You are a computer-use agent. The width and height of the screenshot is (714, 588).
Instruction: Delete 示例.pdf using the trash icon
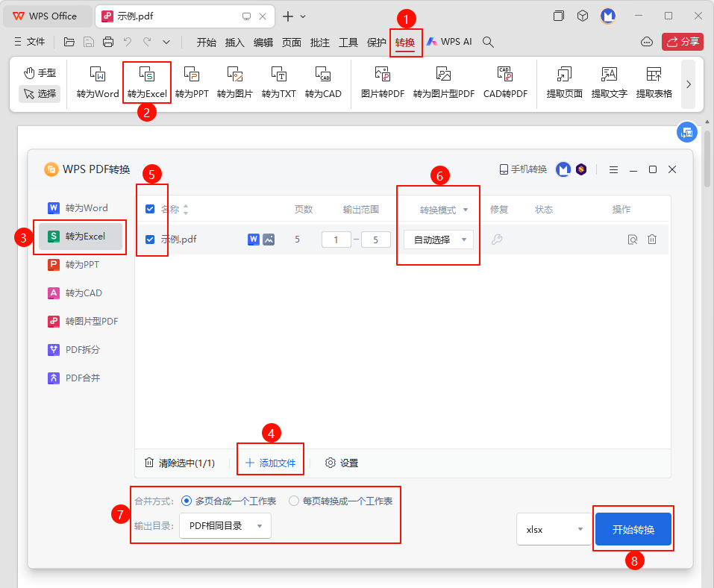pyautogui.click(x=652, y=240)
